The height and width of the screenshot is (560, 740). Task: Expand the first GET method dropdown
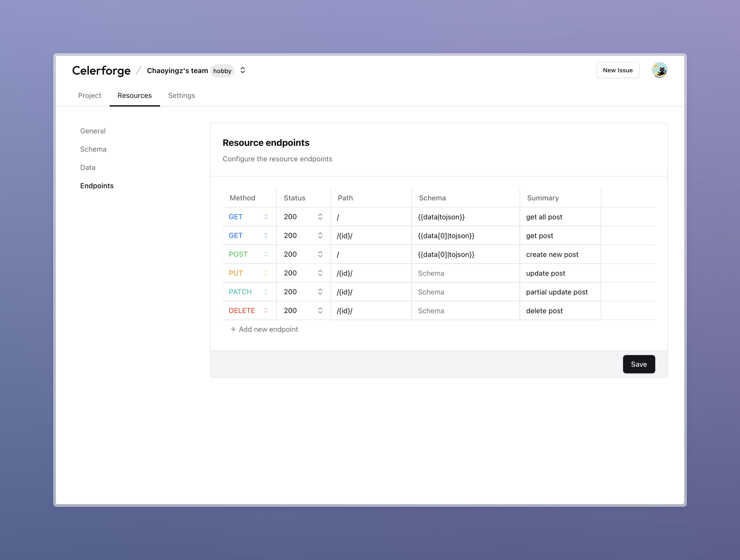click(266, 217)
